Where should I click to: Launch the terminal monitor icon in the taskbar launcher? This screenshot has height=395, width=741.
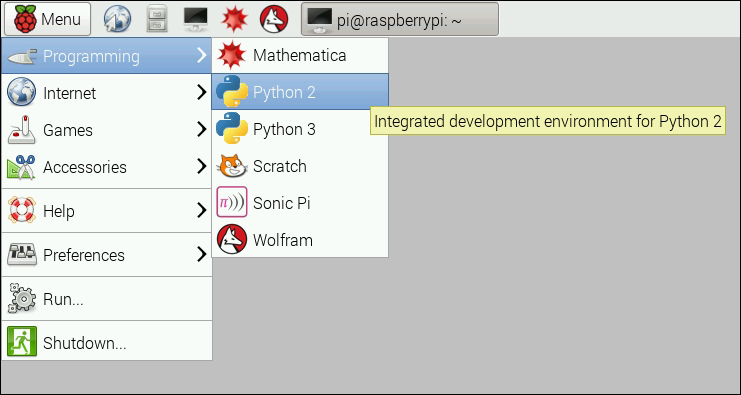pos(196,19)
